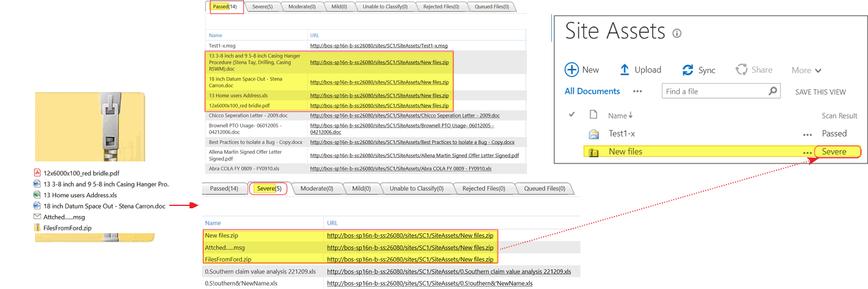Click the file type column header icon
868x289 pixels.
(593, 115)
